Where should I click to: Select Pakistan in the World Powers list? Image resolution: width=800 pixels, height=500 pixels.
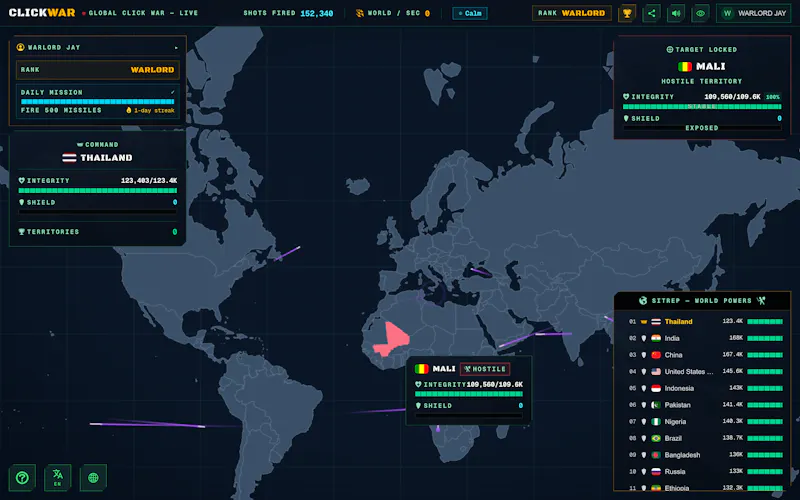[x=702, y=405]
